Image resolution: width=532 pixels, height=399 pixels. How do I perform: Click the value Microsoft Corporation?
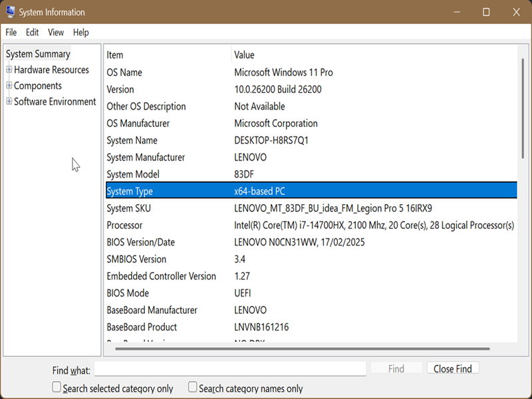click(x=276, y=123)
